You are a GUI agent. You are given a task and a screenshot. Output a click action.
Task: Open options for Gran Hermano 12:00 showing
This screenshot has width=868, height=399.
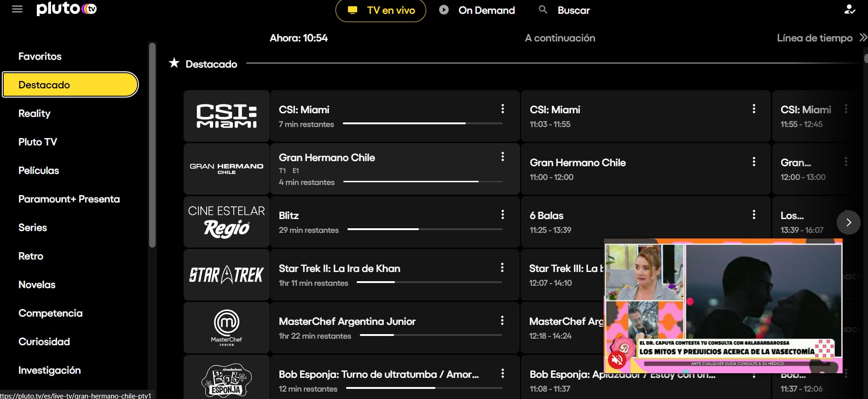(846, 162)
